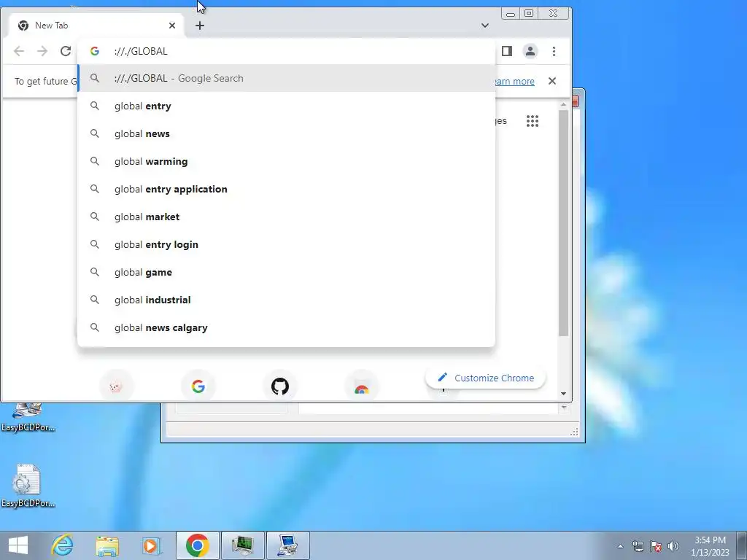Open the Windows Start button

pyautogui.click(x=18, y=545)
